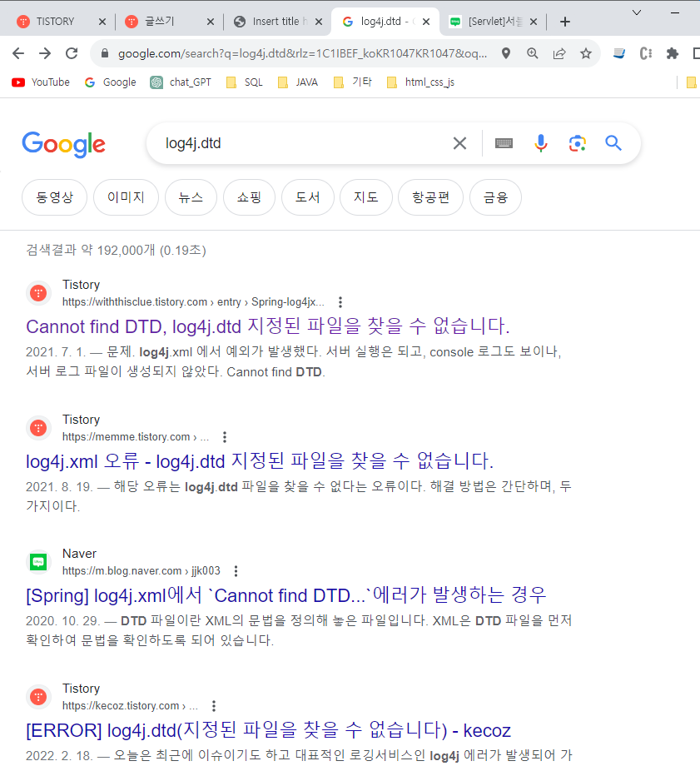
Task: Expand the JAVA bookmark folder
Action: point(297,82)
